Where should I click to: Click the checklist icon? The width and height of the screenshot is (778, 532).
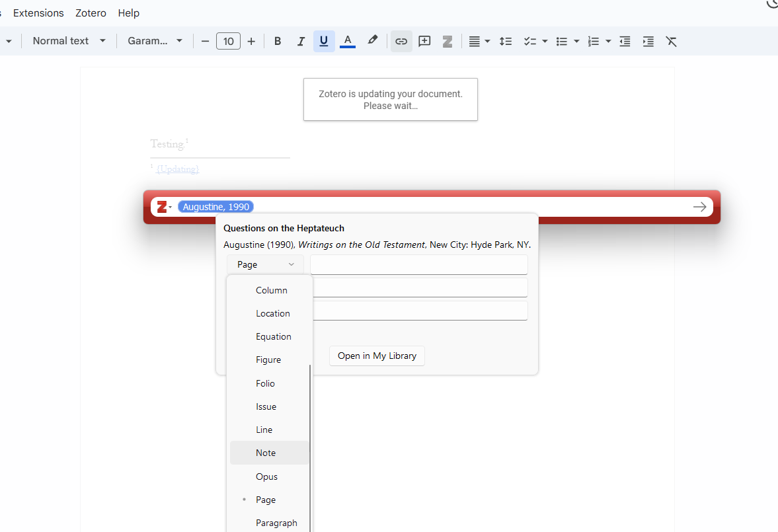point(530,41)
